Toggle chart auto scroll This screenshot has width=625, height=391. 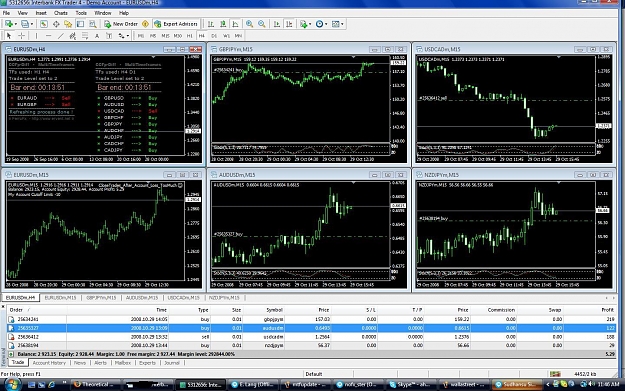pos(277,24)
